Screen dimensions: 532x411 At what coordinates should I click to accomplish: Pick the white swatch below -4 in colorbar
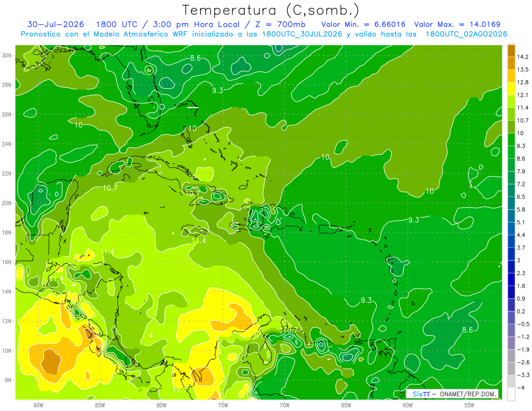511,394
